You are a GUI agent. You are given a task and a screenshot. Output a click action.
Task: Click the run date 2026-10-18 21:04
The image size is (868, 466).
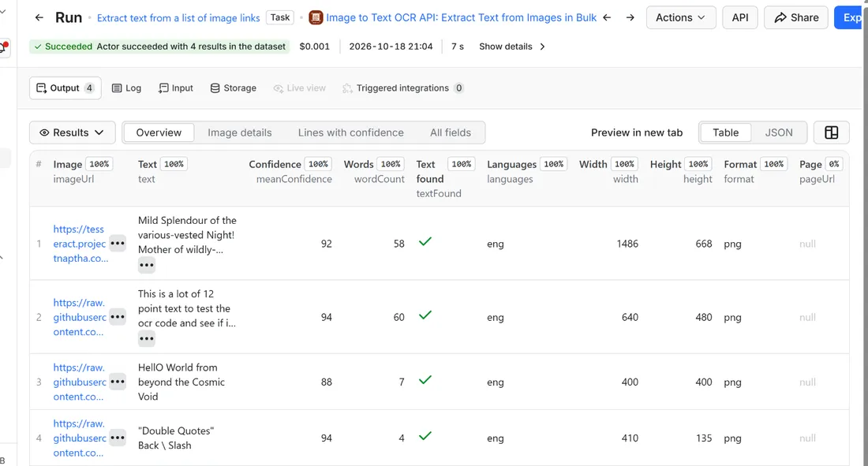(x=391, y=47)
